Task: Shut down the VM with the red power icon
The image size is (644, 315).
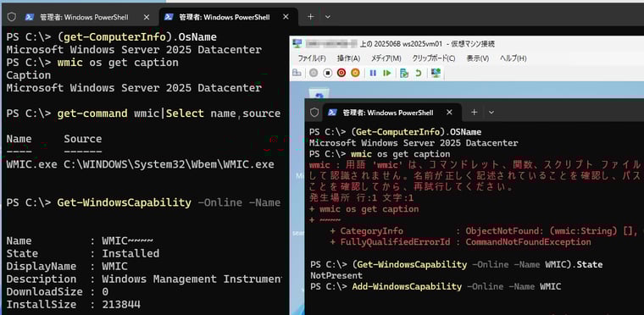Action: pos(341,73)
